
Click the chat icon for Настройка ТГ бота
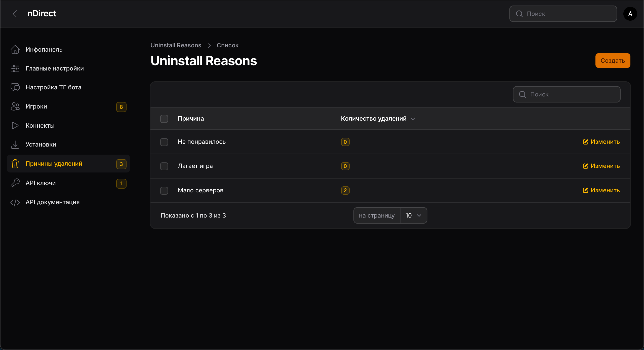[15, 87]
